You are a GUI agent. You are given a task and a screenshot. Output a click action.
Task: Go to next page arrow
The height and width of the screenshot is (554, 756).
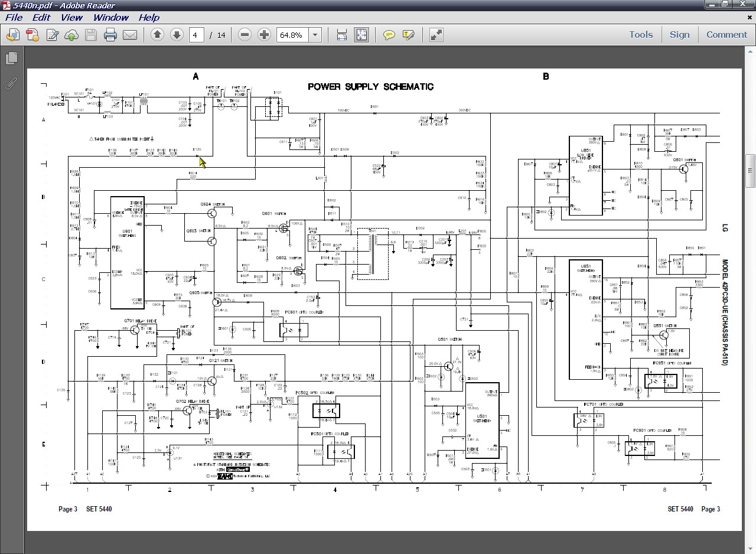click(177, 35)
